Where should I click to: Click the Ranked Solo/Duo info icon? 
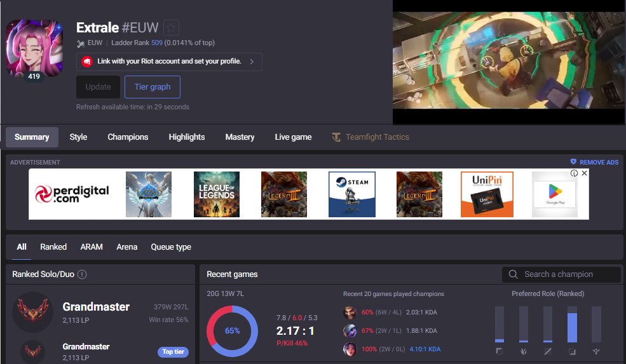pyautogui.click(x=82, y=274)
